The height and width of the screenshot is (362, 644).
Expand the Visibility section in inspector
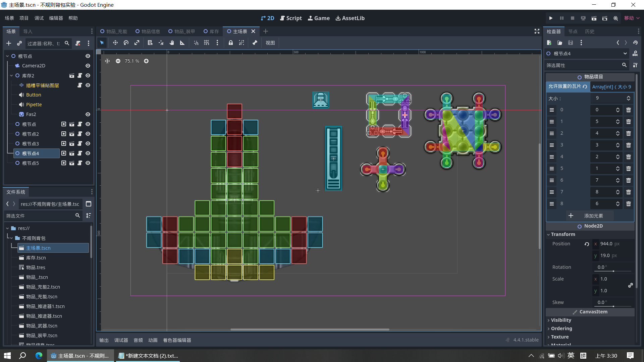[561, 320]
